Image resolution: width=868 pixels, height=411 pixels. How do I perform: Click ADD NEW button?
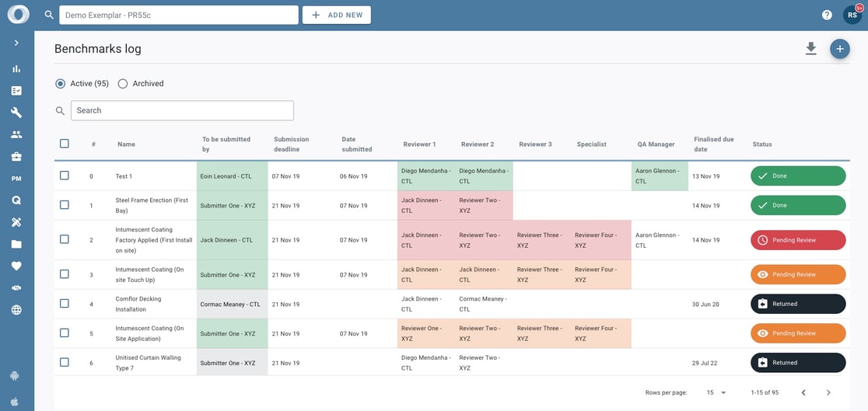pos(337,15)
